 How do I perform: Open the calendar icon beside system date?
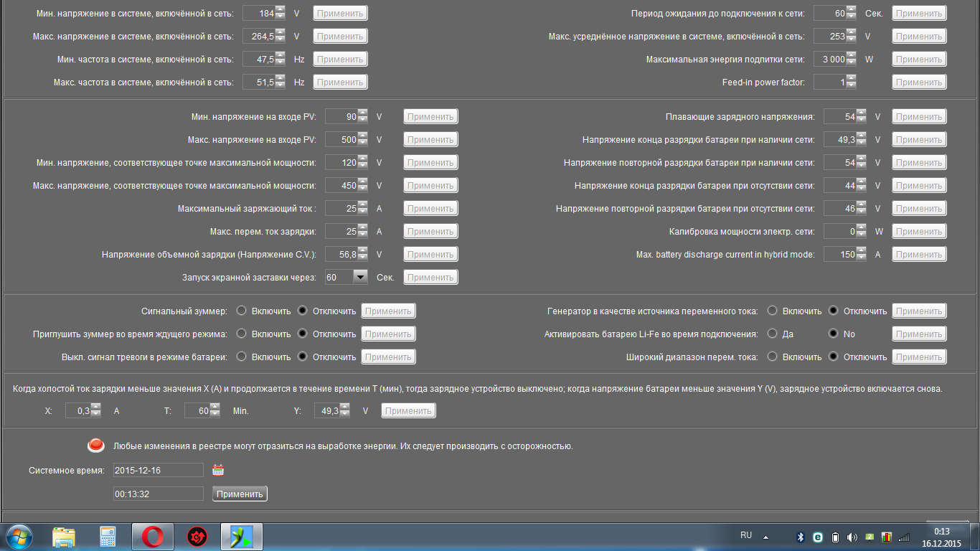tap(218, 470)
